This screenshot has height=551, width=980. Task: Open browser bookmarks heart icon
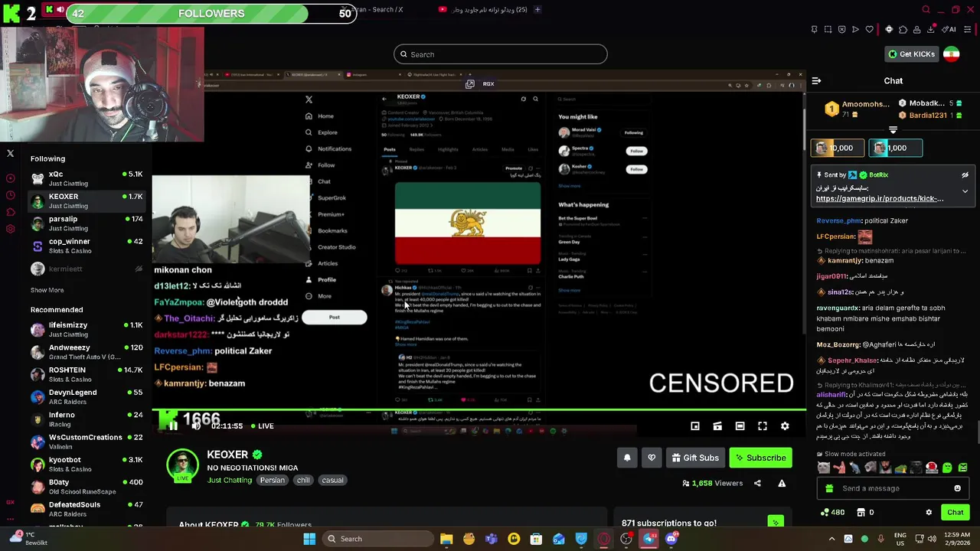point(869,29)
